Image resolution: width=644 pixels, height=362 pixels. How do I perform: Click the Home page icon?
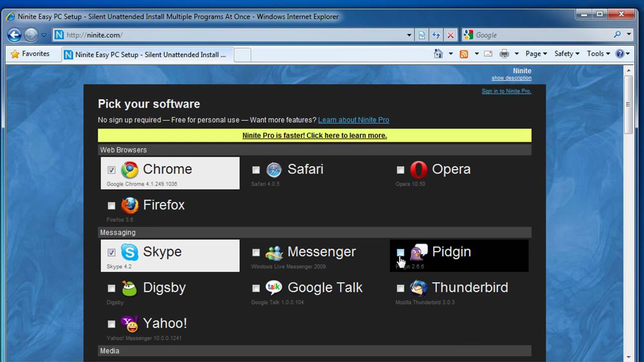point(438,54)
